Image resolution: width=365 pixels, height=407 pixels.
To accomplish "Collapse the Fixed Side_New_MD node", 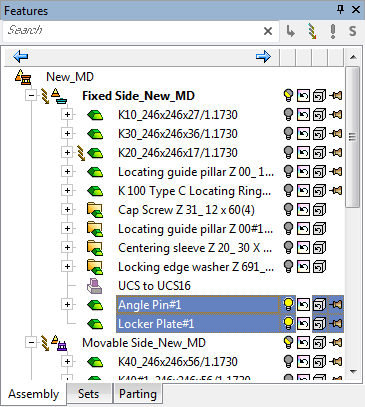I will click(31, 96).
